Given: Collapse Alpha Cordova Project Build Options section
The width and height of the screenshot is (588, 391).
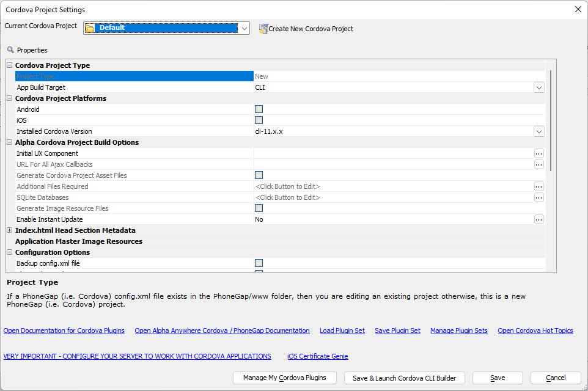Looking at the screenshot, I should pyautogui.click(x=10, y=142).
